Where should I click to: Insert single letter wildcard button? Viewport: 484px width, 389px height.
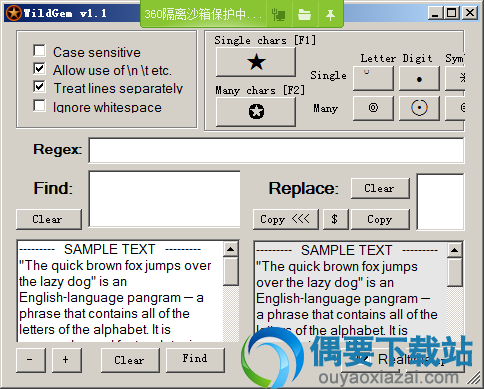(x=373, y=78)
